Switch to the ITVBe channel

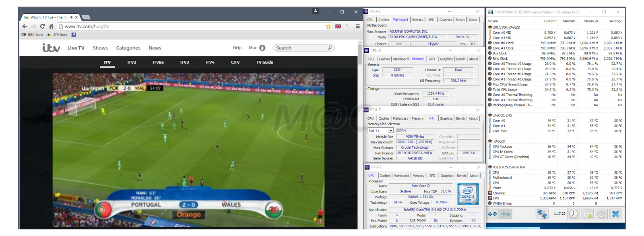pos(158,62)
